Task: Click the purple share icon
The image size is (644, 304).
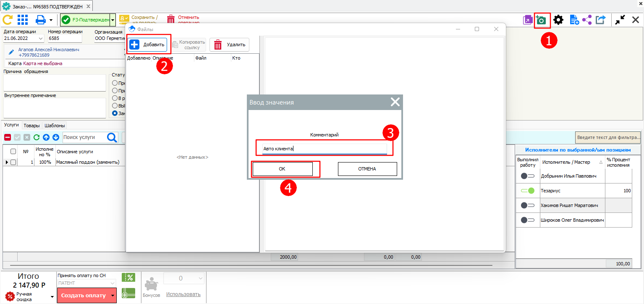Action: 587,20
